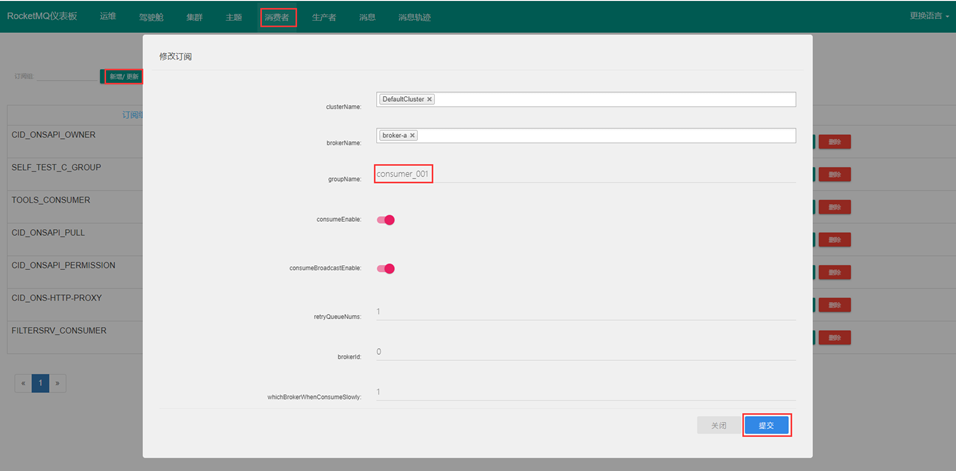Click the 修改订阅 dialog title
Image resolution: width=956 pixels, height=471 pixels.
pyautogui.click(x=176, y=57)
